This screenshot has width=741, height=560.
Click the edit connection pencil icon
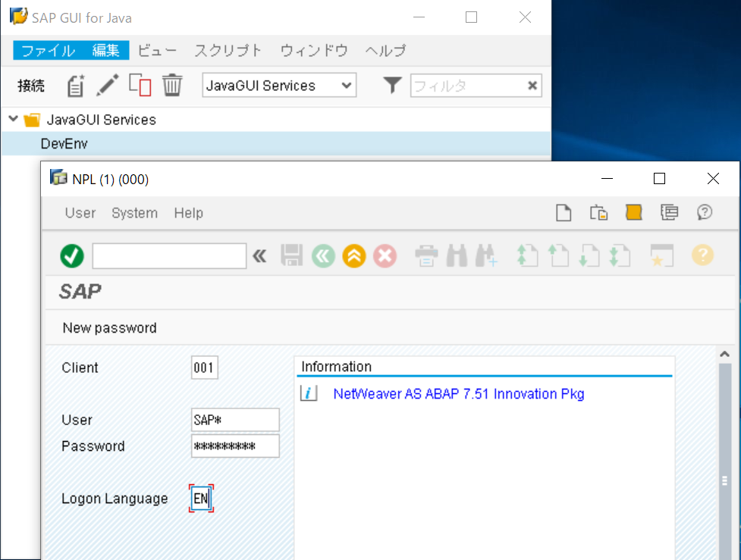pos(107,86)
